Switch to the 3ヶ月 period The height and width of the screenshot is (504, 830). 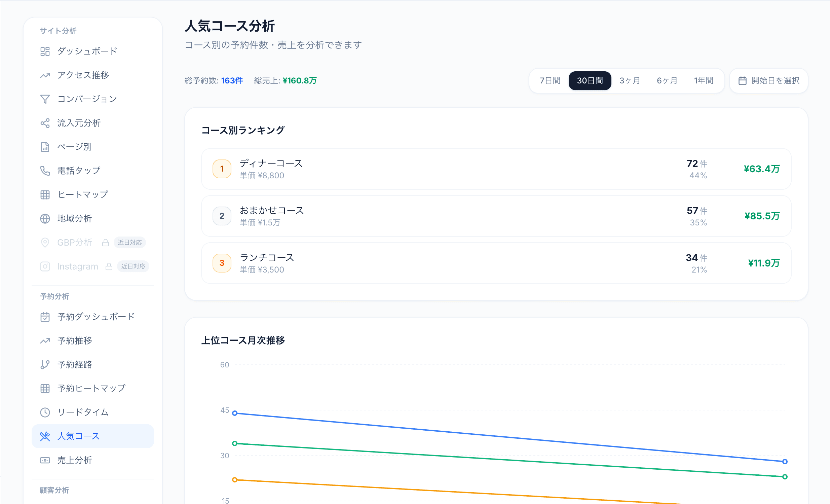[x=629, y=80]
